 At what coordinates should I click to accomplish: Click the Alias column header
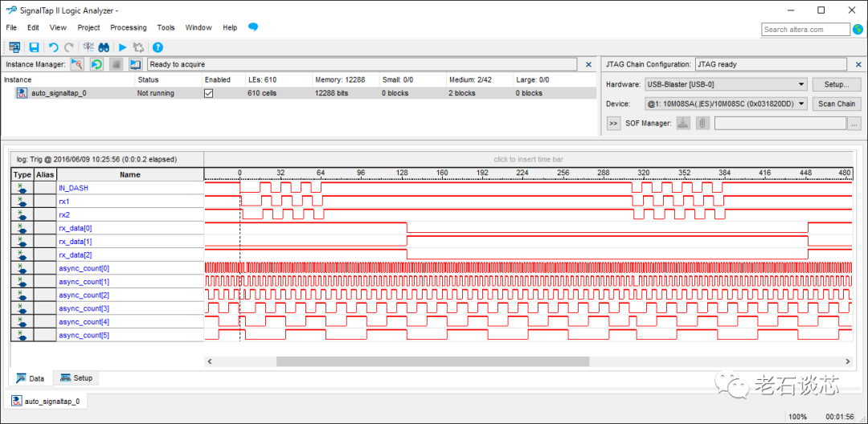tap(45, 175)
